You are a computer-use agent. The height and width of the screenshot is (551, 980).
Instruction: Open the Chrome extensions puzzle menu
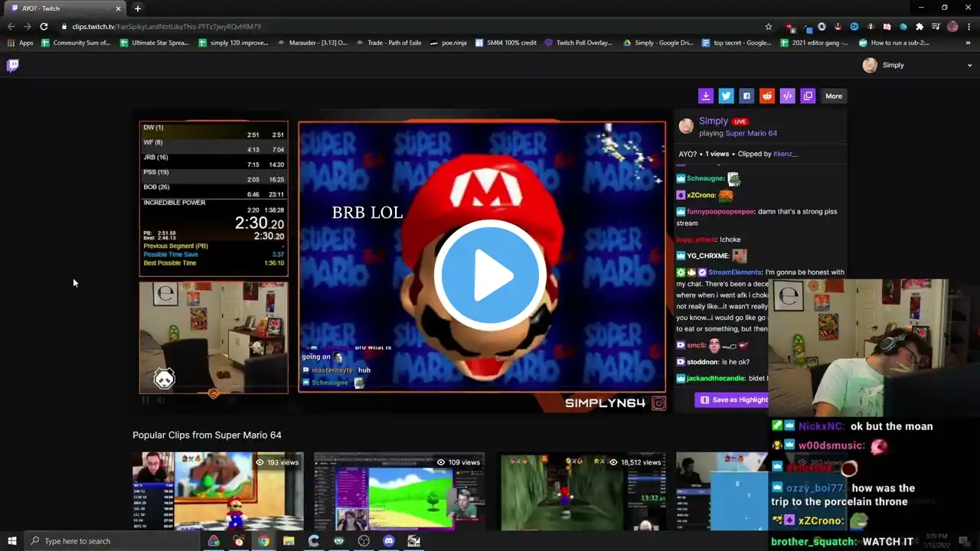click(920, 27)
